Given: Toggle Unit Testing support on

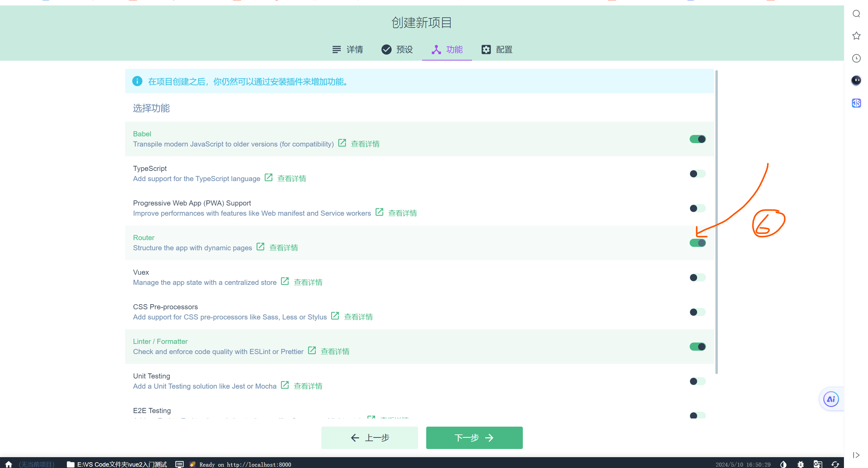Looking at the screenshot, I should (697, 381).
